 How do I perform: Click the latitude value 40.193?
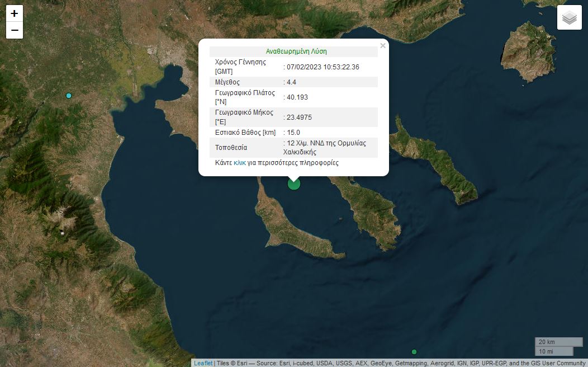pos(297,97)
